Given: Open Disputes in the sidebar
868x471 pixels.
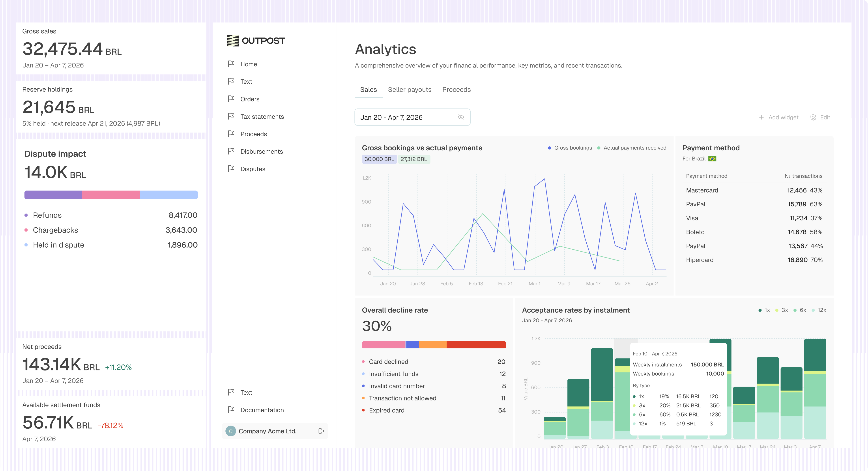Looking at the screenshot, I should [x=253, y=169].
